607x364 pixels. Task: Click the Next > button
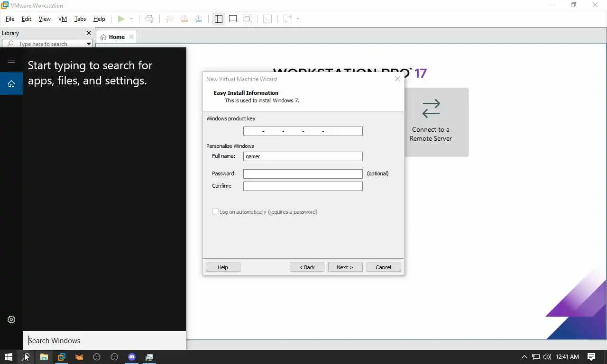[x=345, y=267]
